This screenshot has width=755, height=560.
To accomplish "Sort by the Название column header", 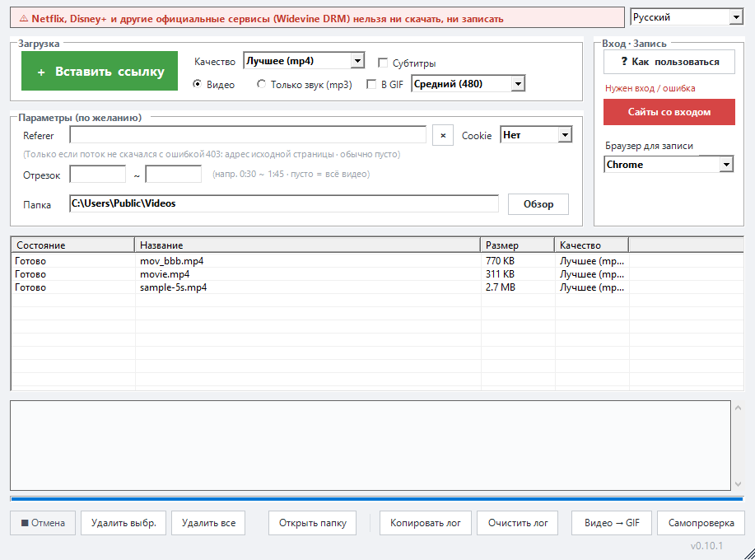I will (307, 245).
